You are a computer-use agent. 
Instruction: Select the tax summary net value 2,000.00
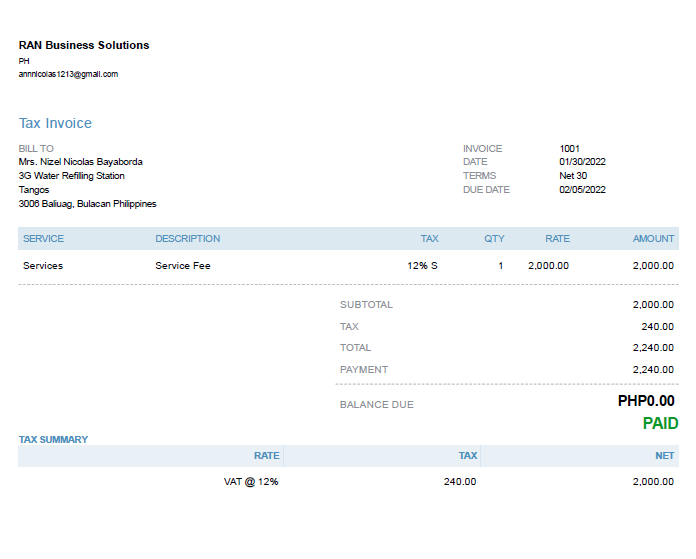coord(653,482)
